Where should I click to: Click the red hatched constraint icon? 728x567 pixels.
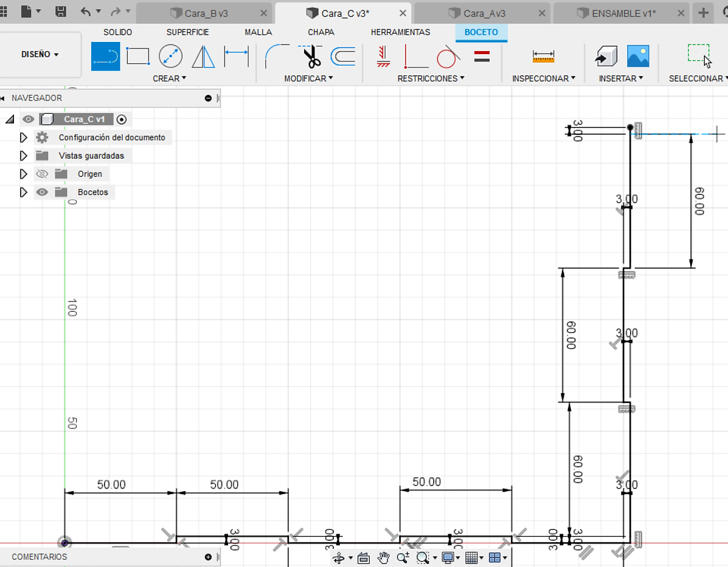pyautogui.click(x=383, y=56)
